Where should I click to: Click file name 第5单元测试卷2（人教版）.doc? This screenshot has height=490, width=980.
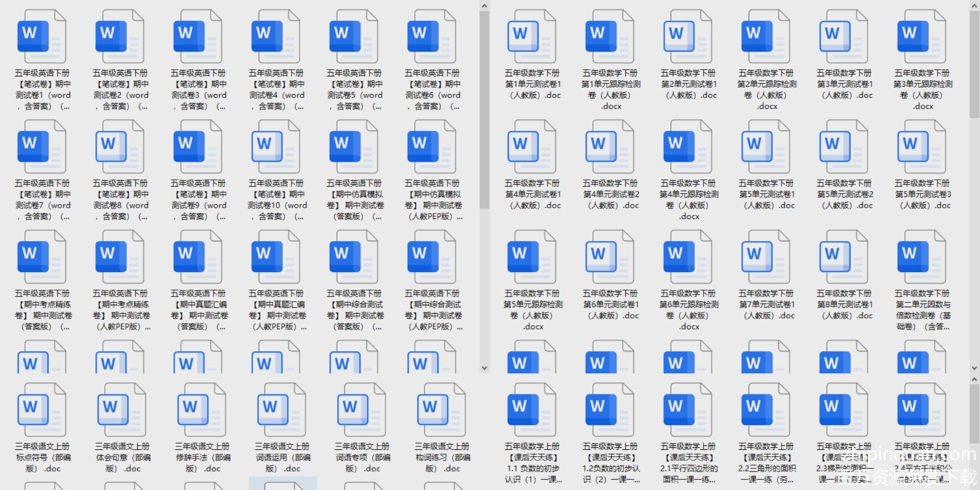845,195
